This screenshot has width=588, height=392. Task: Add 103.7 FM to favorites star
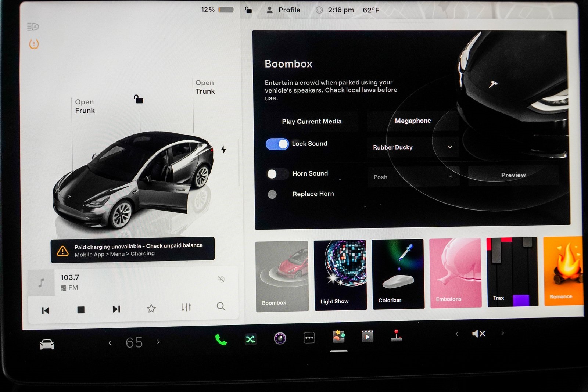(151, 308)
